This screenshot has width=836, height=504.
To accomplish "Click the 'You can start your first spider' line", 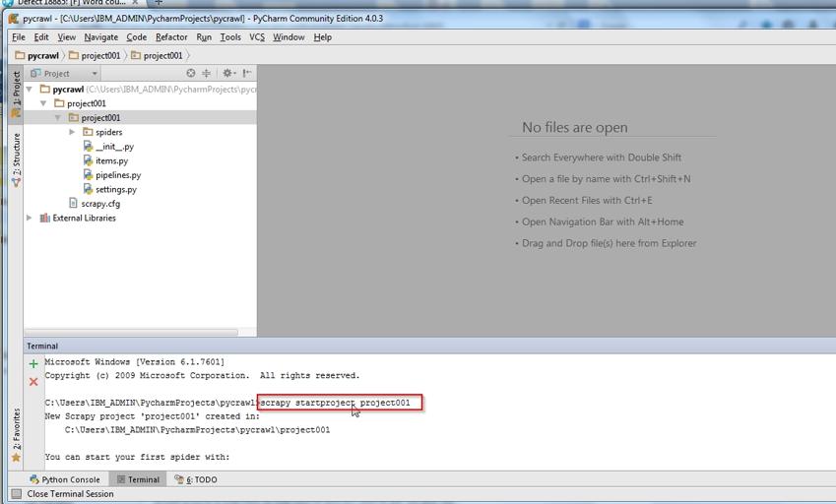I will pyautogui.click(x=137, y=457).
